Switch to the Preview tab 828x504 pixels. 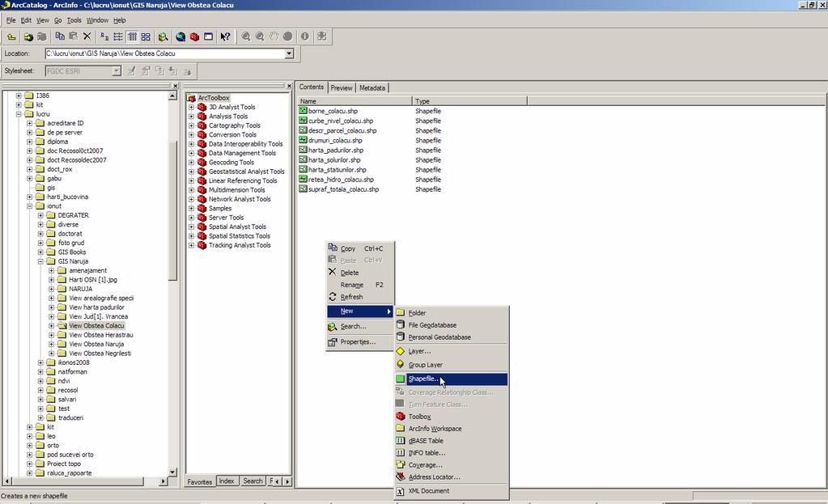(341, 87)
